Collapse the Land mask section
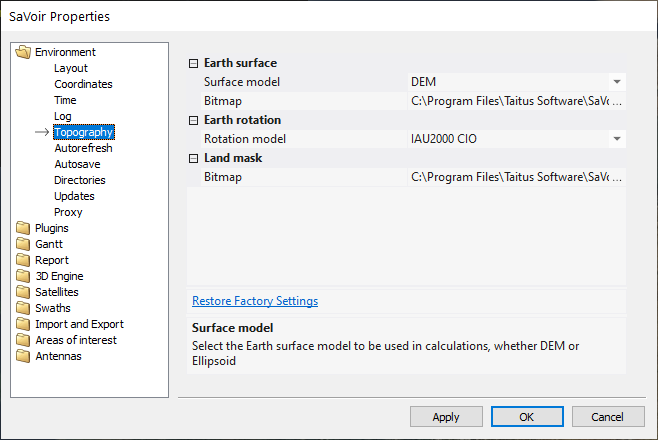658x440 pixels. [194, 158]
